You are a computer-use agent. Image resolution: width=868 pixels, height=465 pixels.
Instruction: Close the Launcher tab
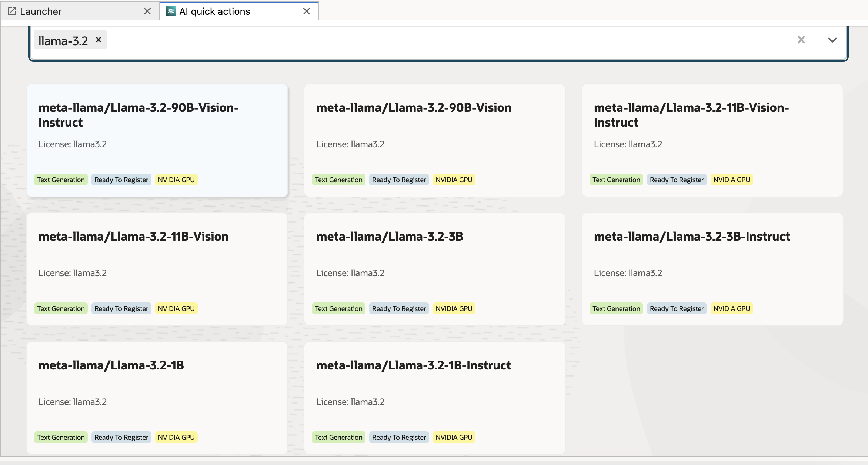[x=147, y=11]
